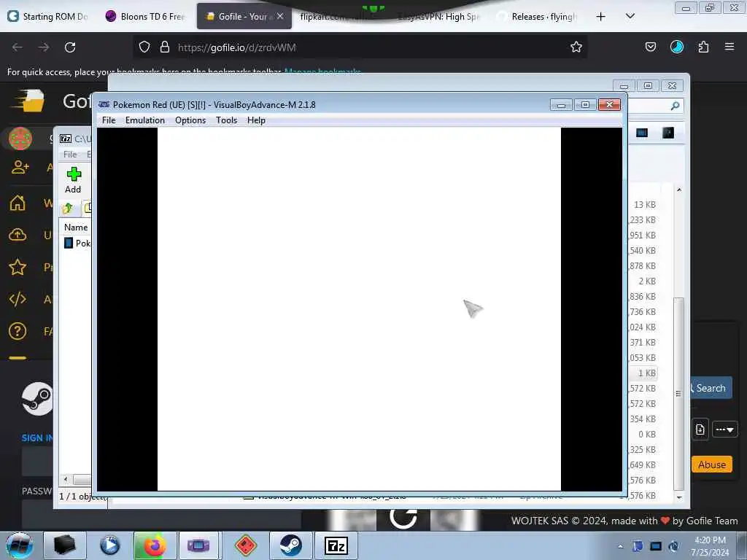Click the up arrow of the Explorer scrollbar
Image resolution: width=747 pixels, height=560 pixels.
[679, 190]
